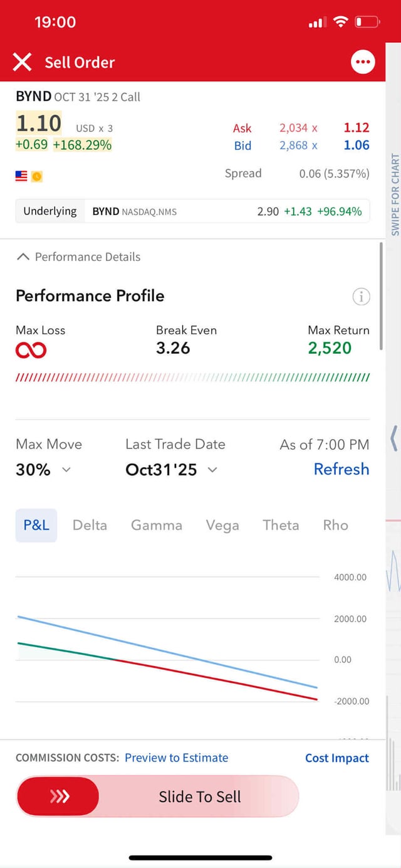Select the Vega tab
401x868 pixels.
(222, 525)
